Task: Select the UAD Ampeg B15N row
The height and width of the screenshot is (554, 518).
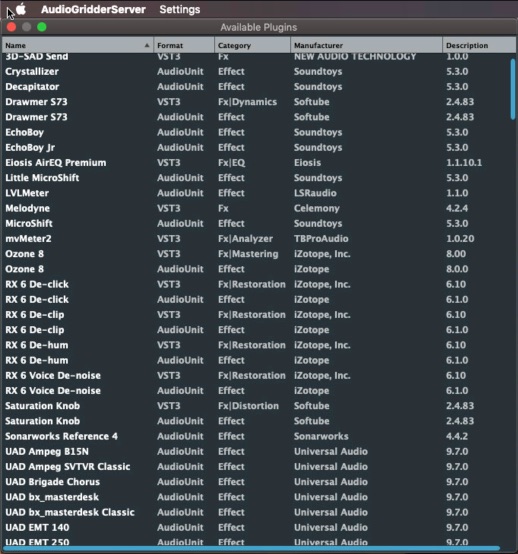Action: point(256,451)
